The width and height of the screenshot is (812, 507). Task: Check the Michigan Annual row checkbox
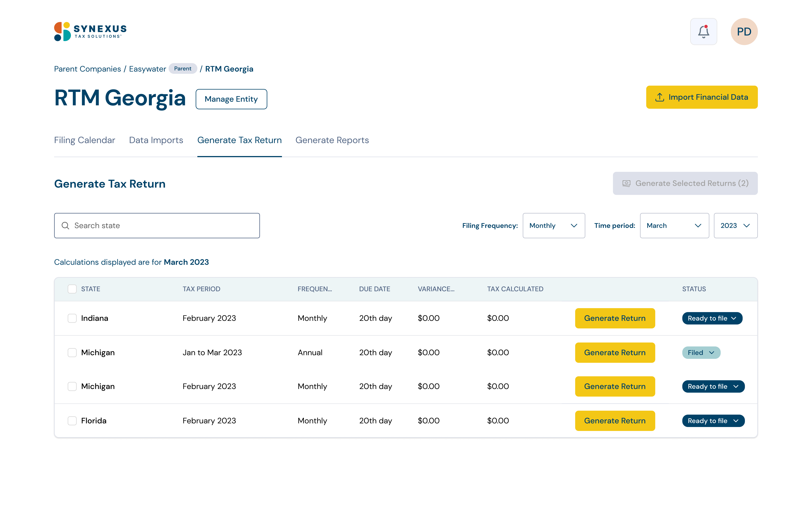(x=72, y=352)
